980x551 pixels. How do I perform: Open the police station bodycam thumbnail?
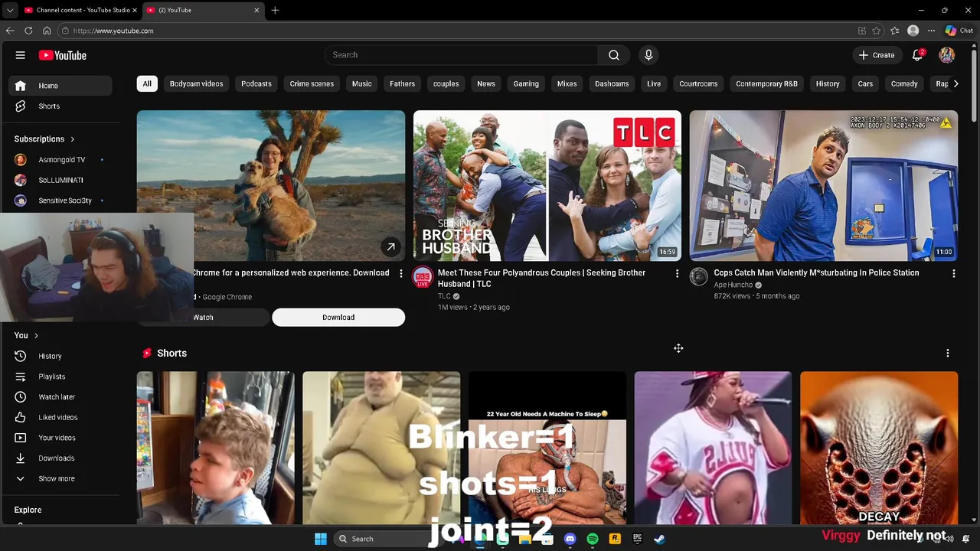(823, 186)
